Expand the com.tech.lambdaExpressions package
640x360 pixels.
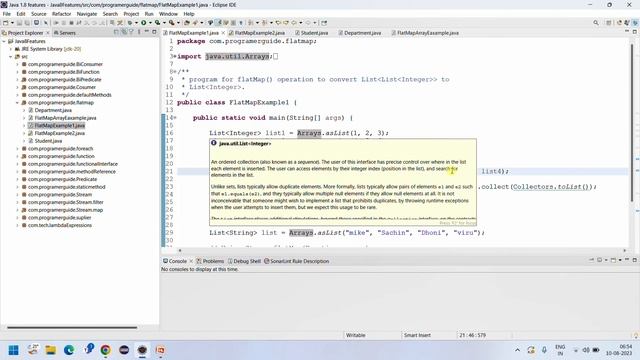pyautogui.click(x=18, y=225)
